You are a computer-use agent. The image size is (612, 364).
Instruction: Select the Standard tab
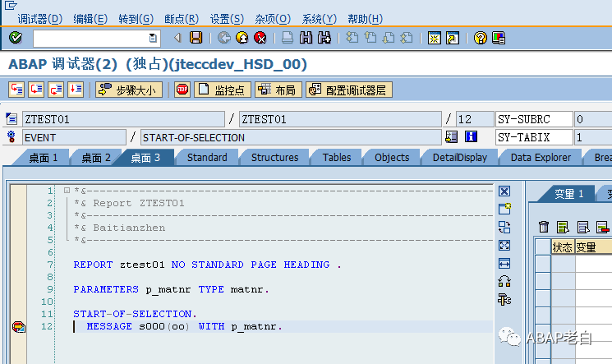pos(207,158)
